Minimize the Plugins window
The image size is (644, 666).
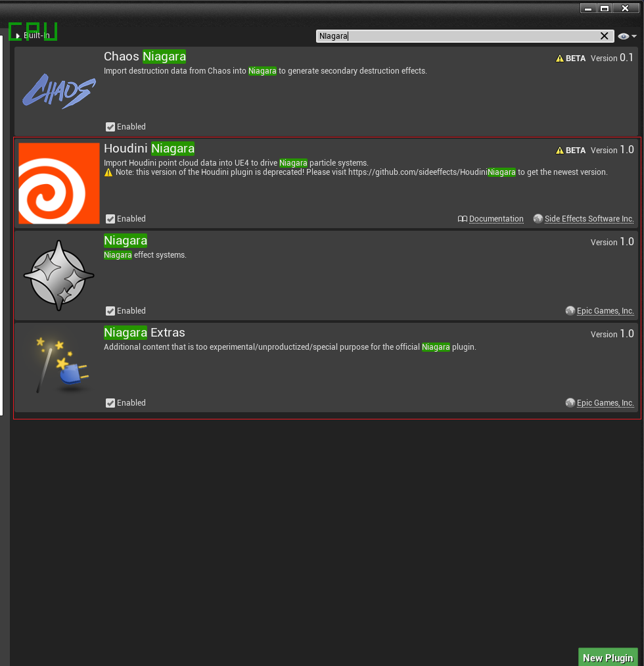[588, 9]
